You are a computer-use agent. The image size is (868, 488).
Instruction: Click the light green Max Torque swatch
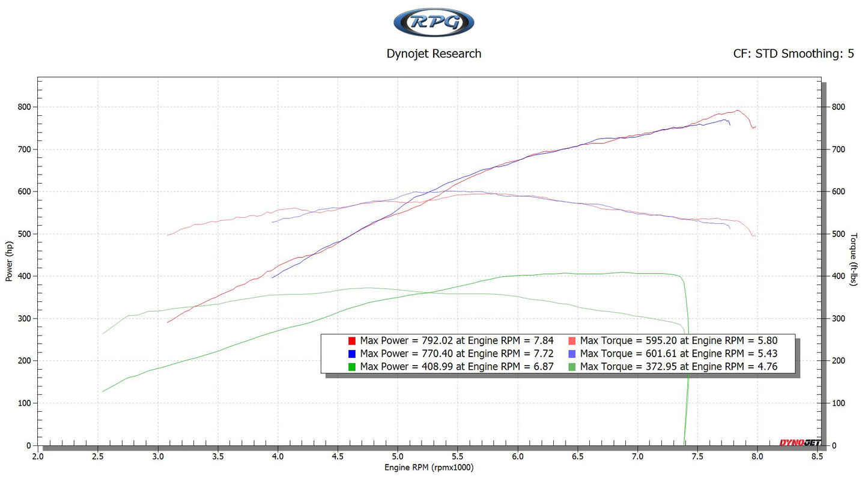572,367
